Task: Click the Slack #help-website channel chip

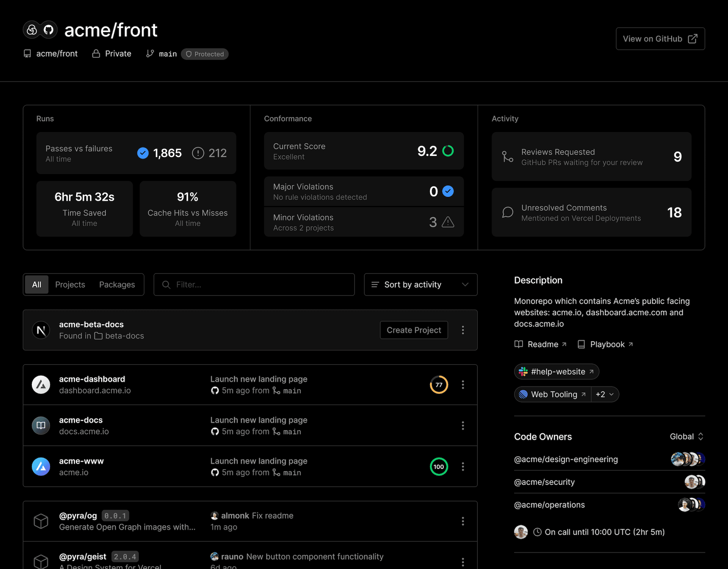Action: point(556,372)
